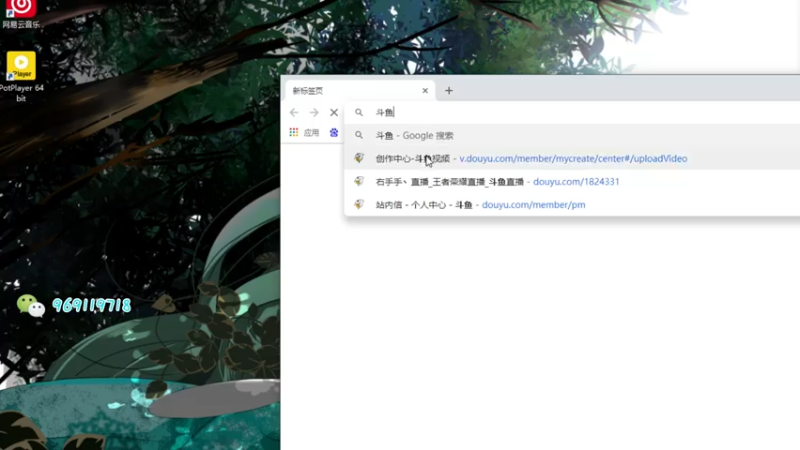
Task: Click the Douyu favicon beside 站内信 suggestion
Action: point(359,204)
